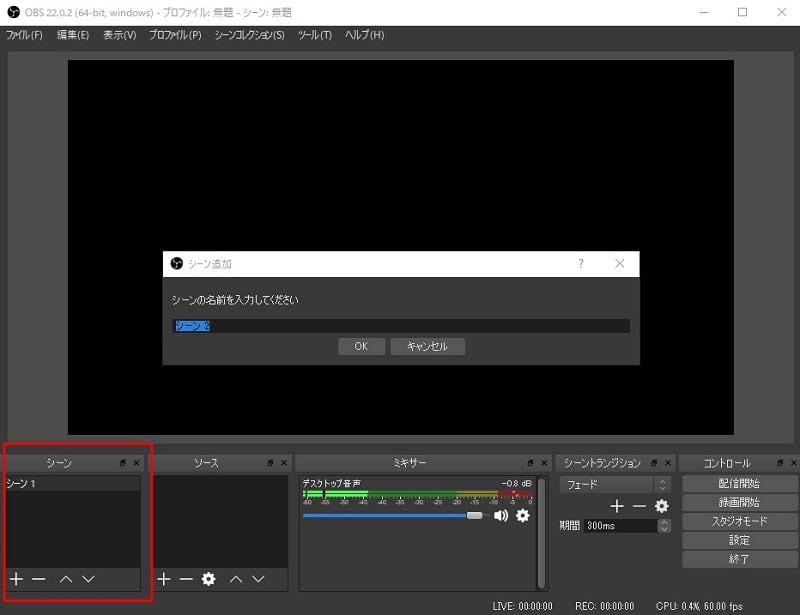Confirm the scene name with OK
This screenshot has height=615, width=800.
pyautogui.click(x=361, y=346)
